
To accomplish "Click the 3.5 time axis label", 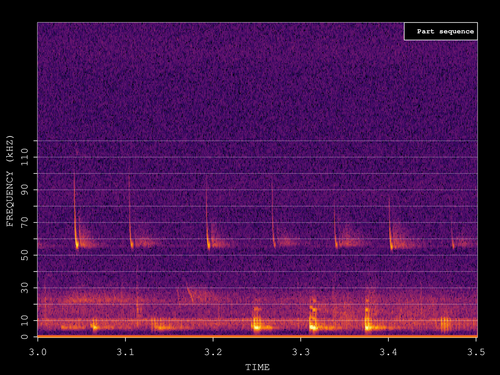I will pos(476,352).
